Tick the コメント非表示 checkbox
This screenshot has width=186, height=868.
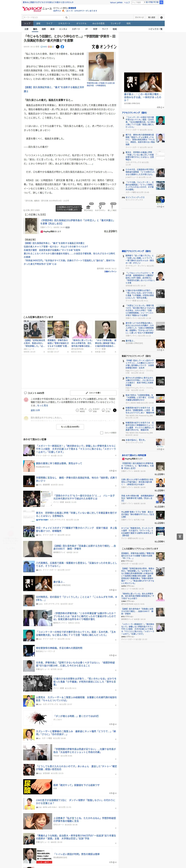[x=102, y=433]
